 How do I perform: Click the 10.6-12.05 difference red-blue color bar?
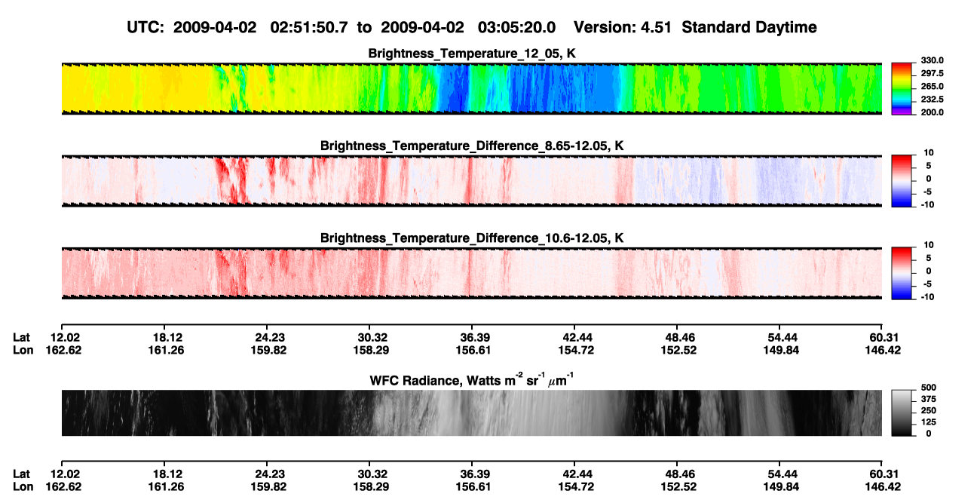902,272
